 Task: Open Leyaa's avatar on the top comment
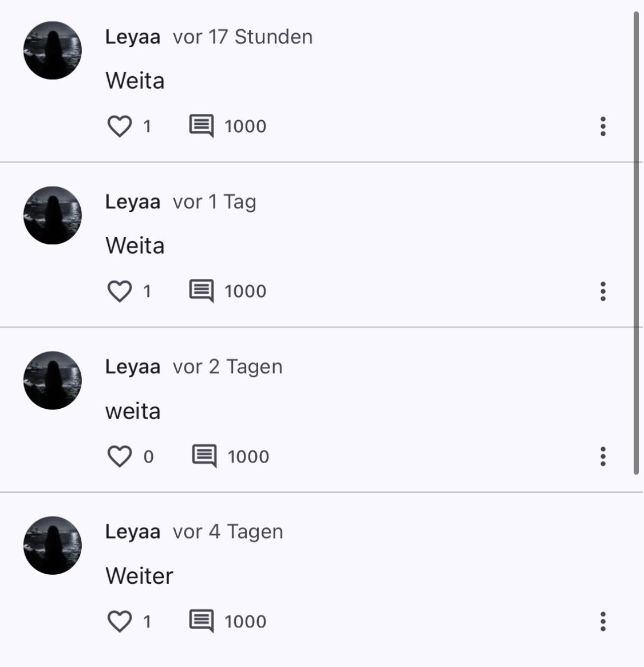pyautogui.click(x=53, y=50)
